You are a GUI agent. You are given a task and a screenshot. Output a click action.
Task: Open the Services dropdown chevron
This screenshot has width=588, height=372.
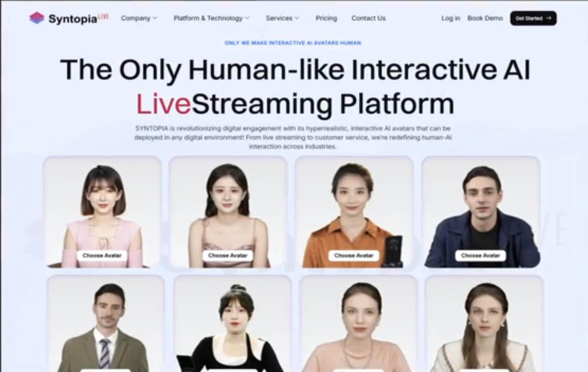tap(297, 18)
